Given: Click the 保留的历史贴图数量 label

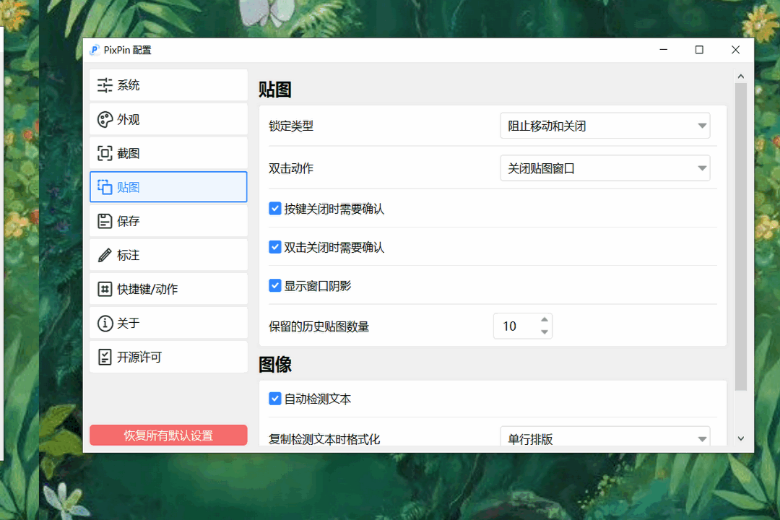Looking at the screenshot, I should 319,326.
